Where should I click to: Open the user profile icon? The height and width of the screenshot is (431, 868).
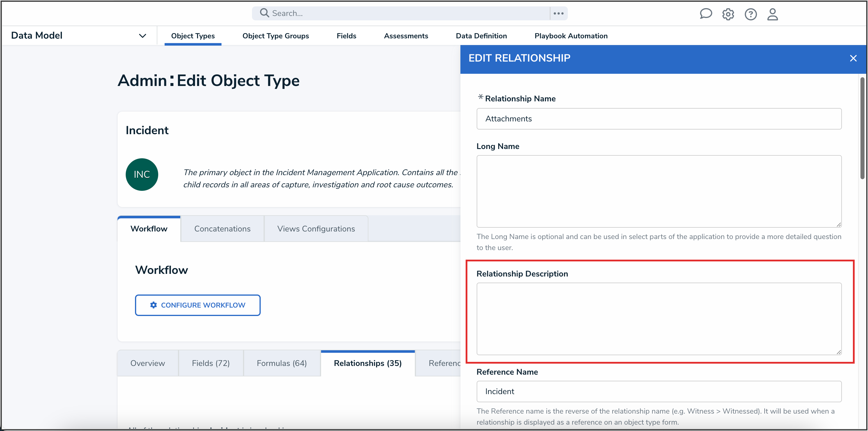772,15
